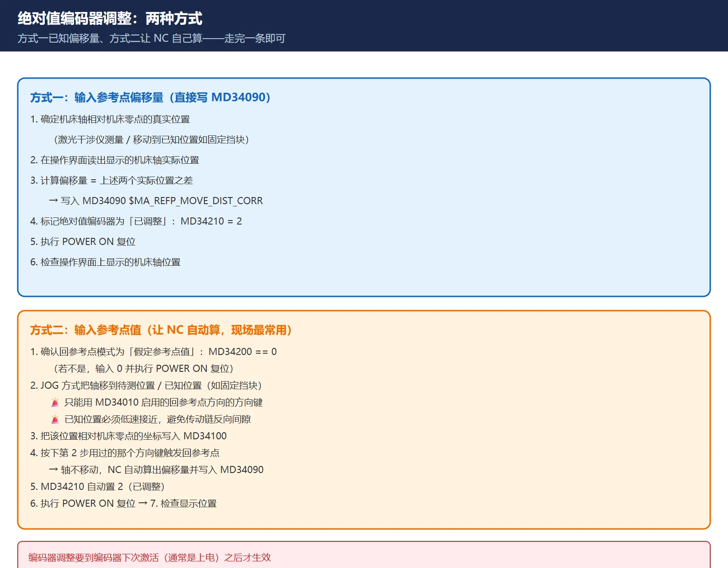Click the line 检查操作界面上显示的机床轴位置

(105, 262)
